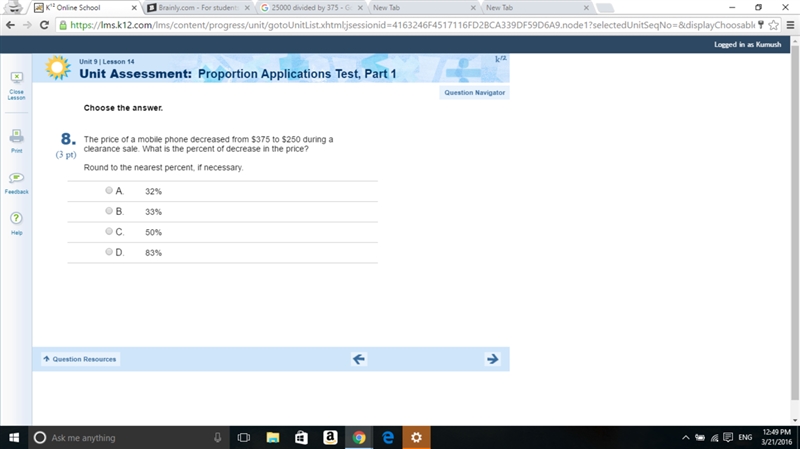This screenshot has height=449, width=800.
Task: Click the browser forward arrow
Action: click(x=27, y=25)
